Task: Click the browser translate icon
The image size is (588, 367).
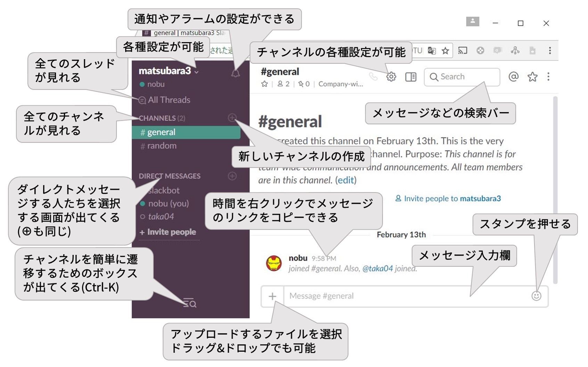Action: [x=432, y=51]
